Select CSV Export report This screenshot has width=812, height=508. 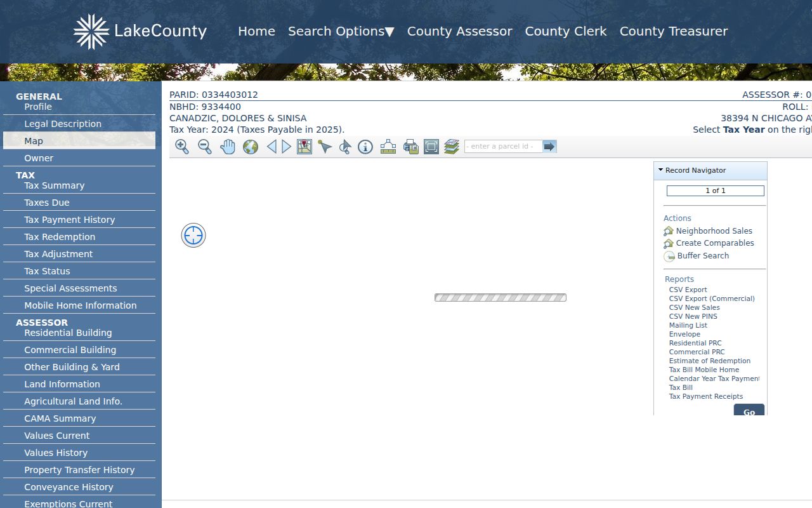point(688,290)
